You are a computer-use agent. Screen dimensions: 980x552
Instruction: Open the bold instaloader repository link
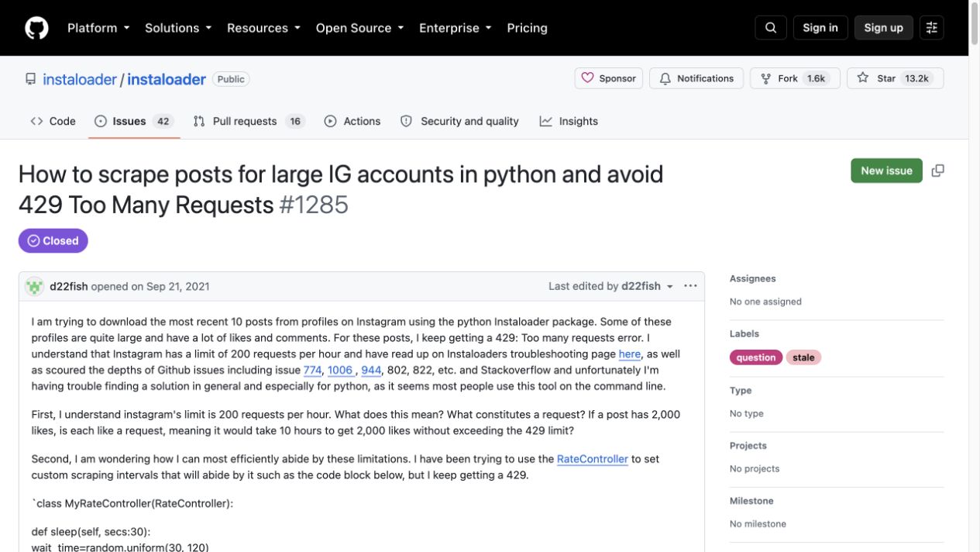coord(167,79)
